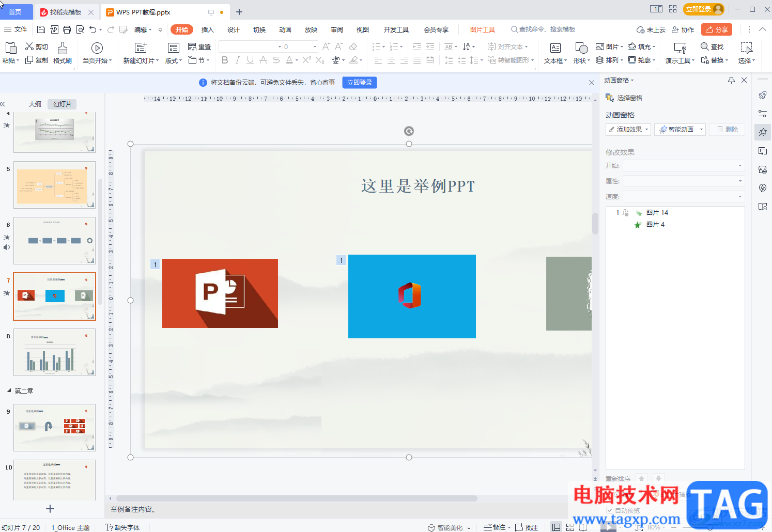Cut the selection with 剪切

[37, 46]
